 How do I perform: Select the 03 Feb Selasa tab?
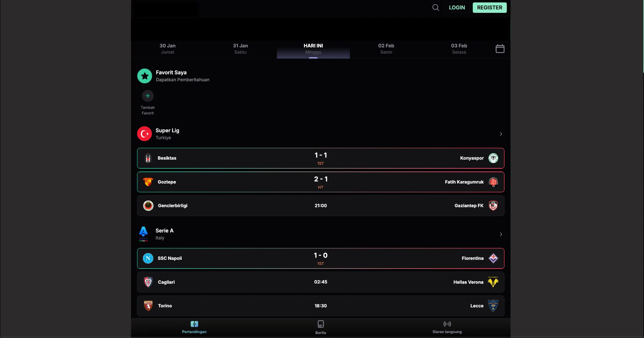[x=459, y=49]
